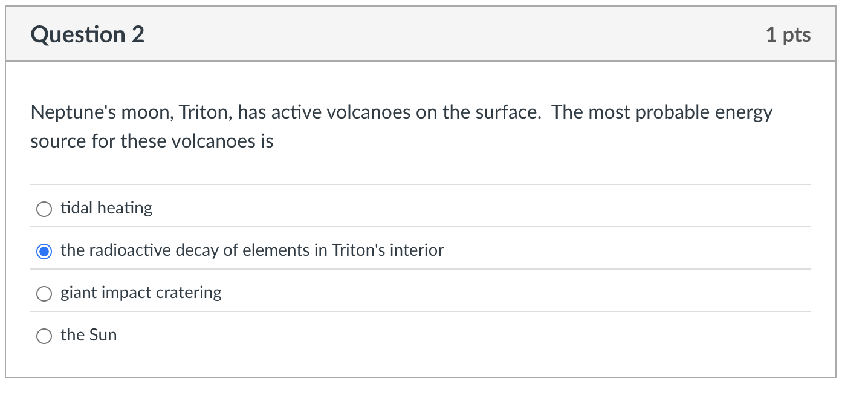
Task: Click the 1 pts label
Action: [788, 34]
